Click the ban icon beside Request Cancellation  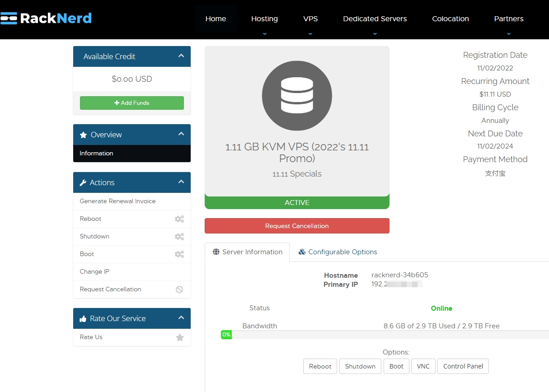point(179,289)
